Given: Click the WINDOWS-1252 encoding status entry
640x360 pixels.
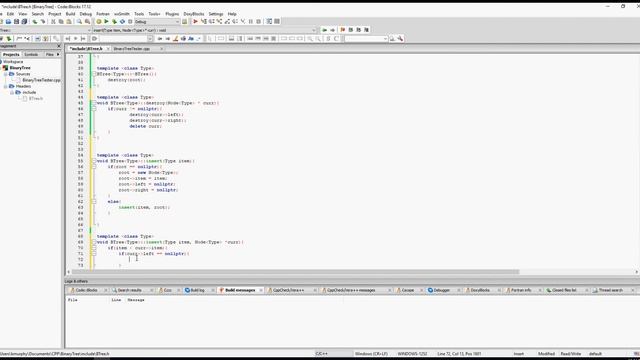Looking at the screenshot, I should pos(412,354).
